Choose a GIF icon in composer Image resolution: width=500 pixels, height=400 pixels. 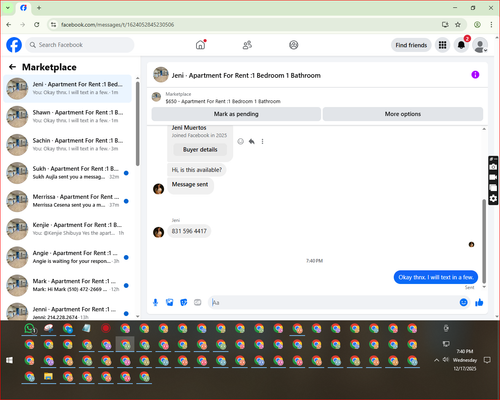[198, 302]
